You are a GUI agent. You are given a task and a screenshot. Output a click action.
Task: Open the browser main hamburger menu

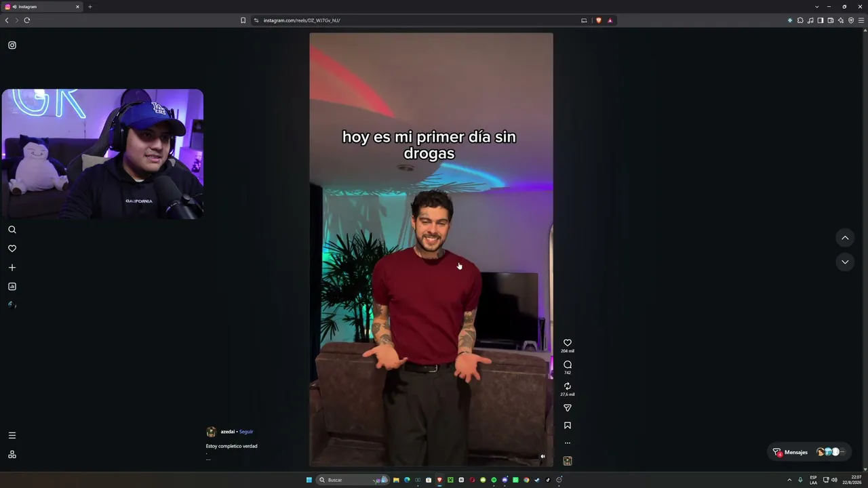(861, 20)
